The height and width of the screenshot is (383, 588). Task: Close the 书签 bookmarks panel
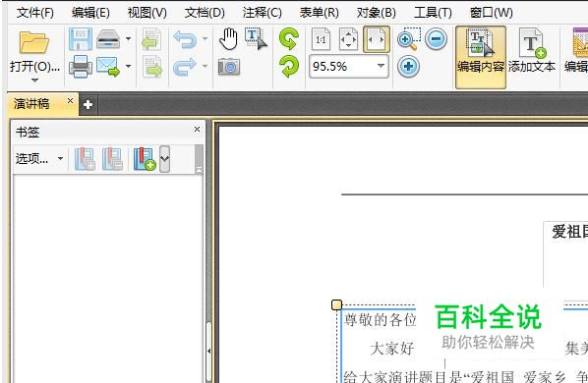point(197,130)
